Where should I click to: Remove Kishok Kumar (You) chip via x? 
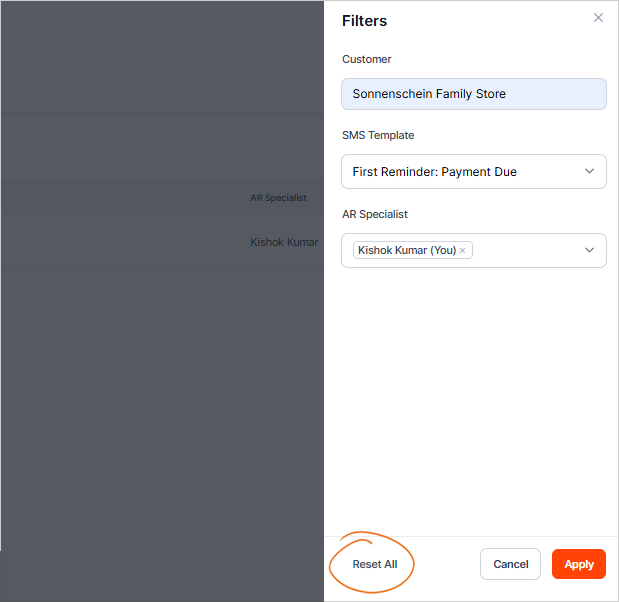(462, 251)
